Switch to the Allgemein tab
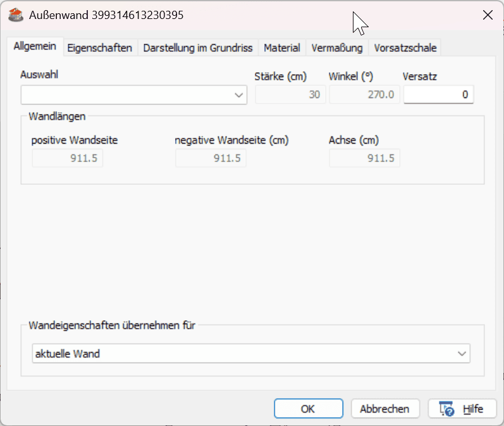The image size is (504, 426). tap(35, 46)
